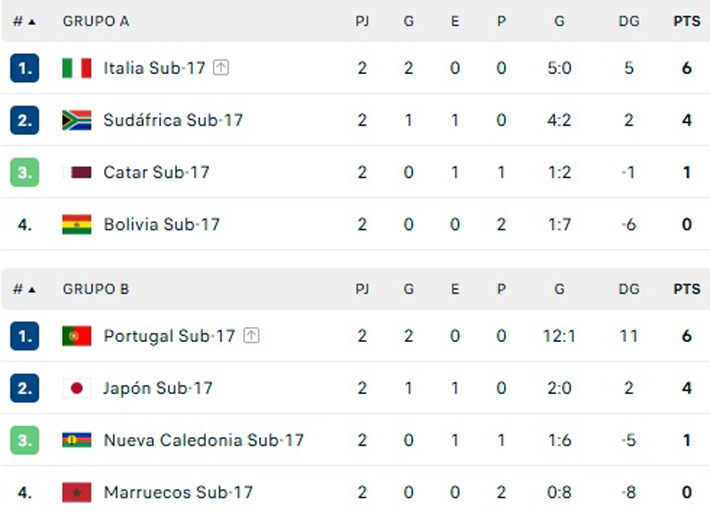This screenshot has height=517, width=710.
Task: Click the Portugal flag icon
Action: tap(76, 336)
